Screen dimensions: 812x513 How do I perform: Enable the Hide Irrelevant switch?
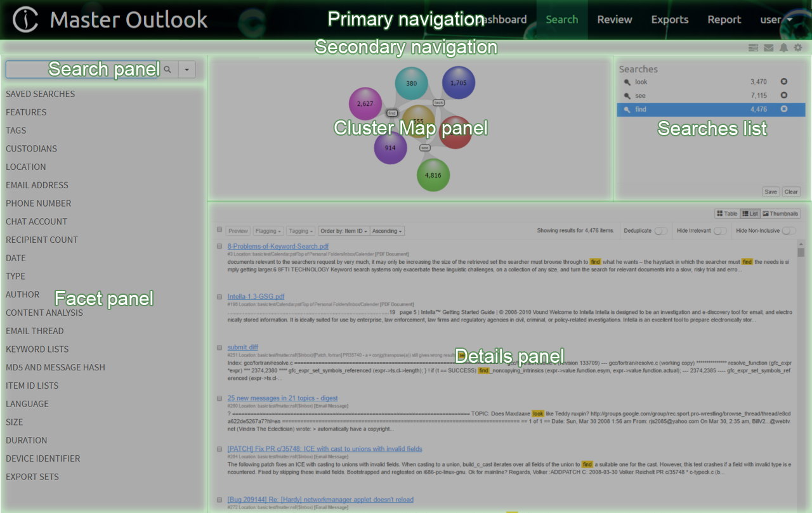719,231
